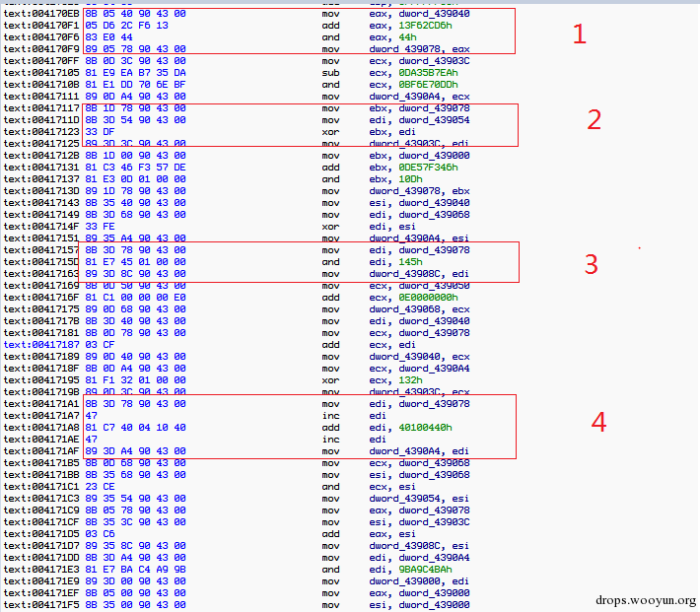Select dword_43903C on line 004170FF

click(434, 61)
